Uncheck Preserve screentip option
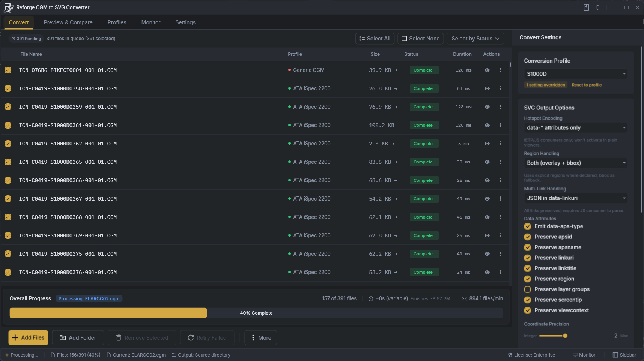Screen dimensions: 644x361 pos(527,300)
